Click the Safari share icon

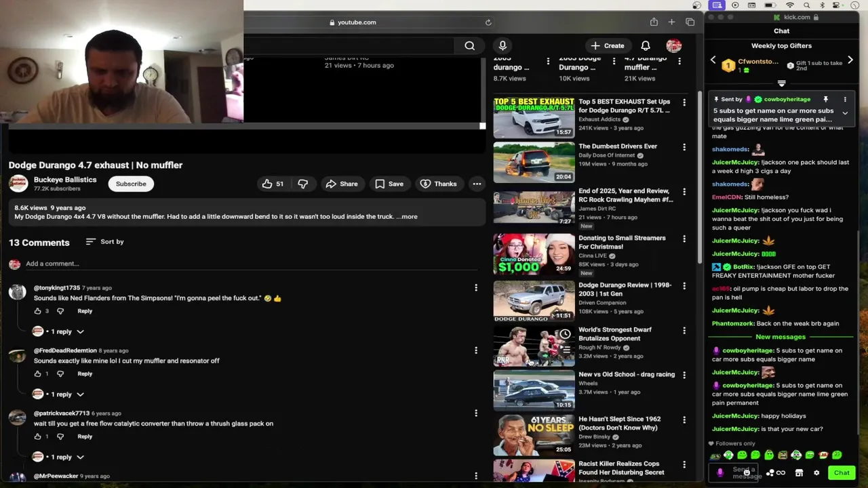click(654, 22)
